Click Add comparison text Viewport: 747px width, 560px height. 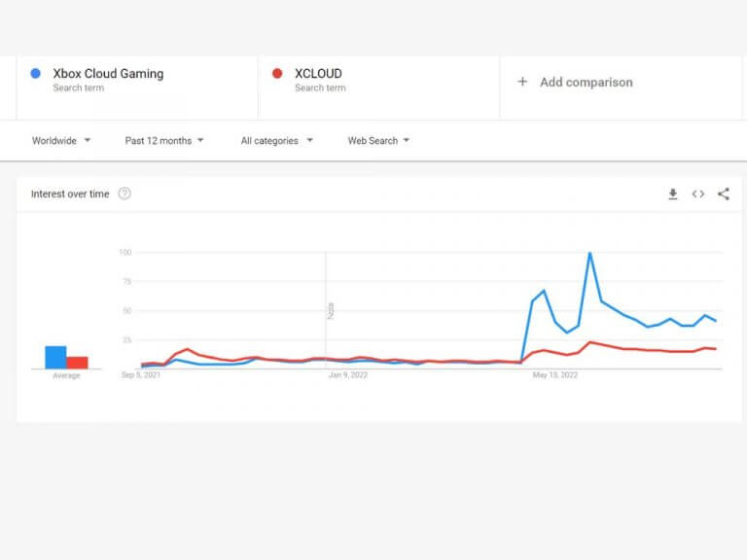point(586,82)
